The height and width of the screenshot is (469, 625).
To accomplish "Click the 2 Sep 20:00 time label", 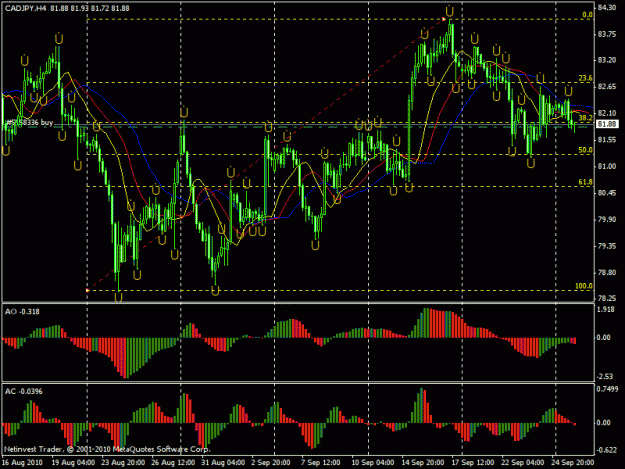I will tap(271, 463).
